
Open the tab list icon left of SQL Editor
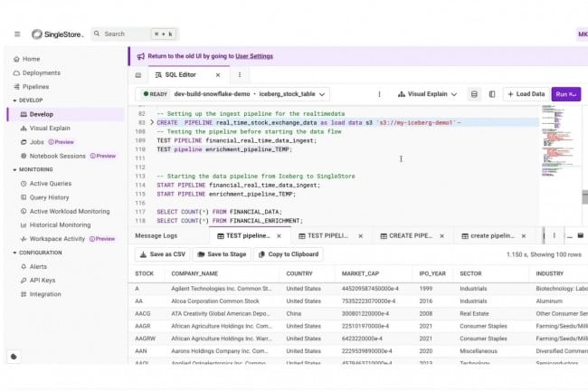coord(139,75)
